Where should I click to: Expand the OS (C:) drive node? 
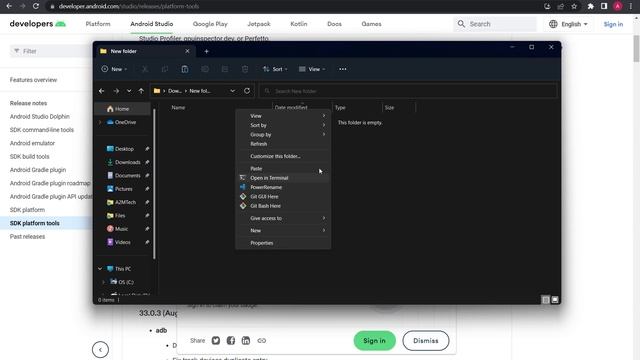(103, 282)
